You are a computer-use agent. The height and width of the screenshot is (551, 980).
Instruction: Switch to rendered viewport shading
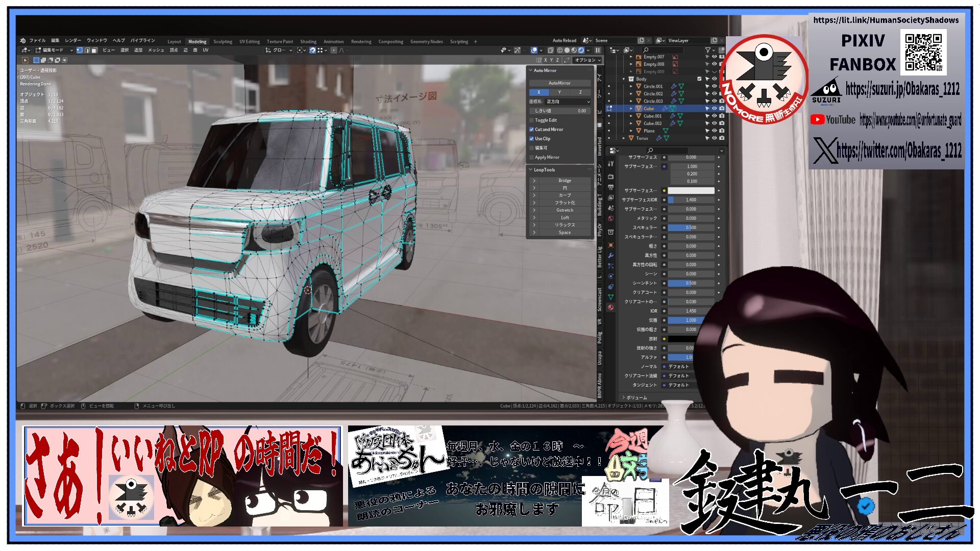(581, 50)
